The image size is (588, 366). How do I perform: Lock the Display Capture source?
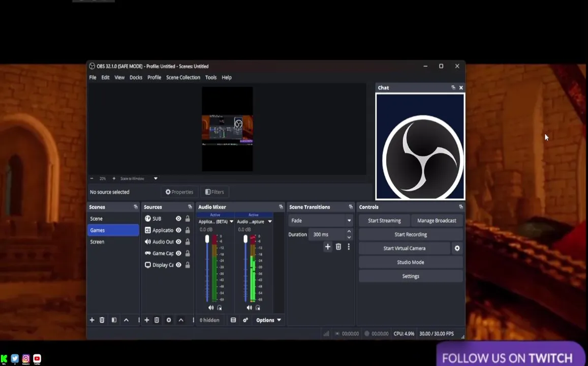[x=188, y=265]
